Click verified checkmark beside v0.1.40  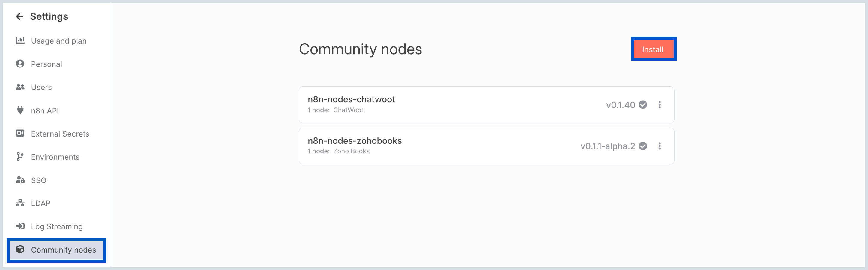tap(643, 105)
